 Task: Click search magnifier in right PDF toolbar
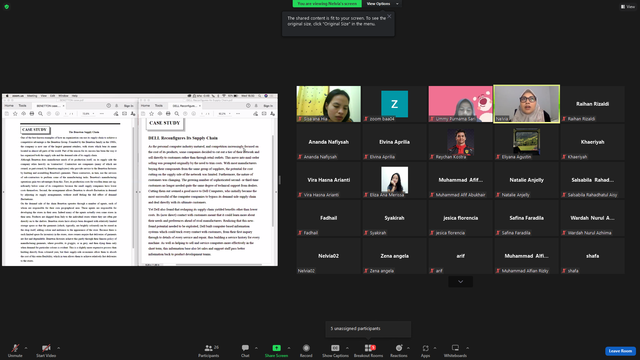pos(177,113)
